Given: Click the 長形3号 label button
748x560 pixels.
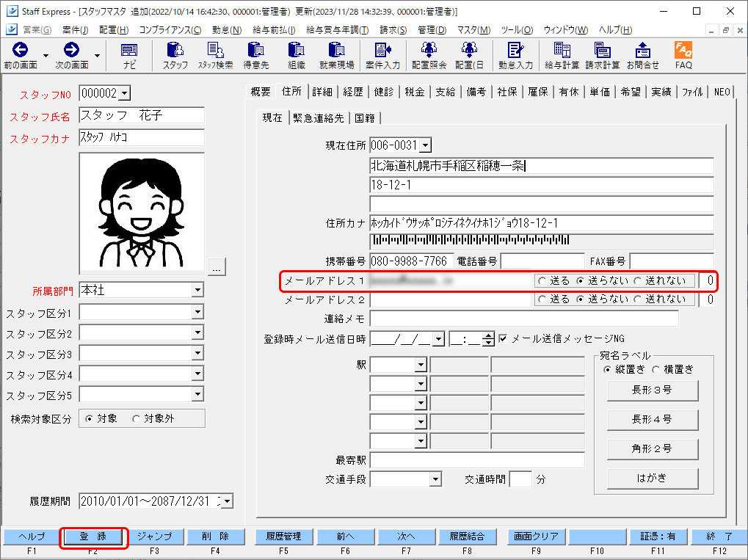Looking at the screenshot, I should [x=652, y=390].
